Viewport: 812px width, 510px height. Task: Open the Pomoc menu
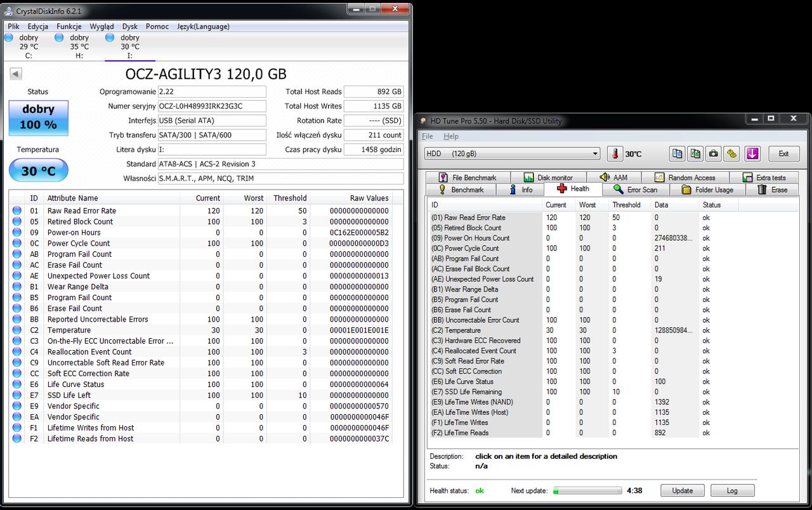click(x=157, y=27)
